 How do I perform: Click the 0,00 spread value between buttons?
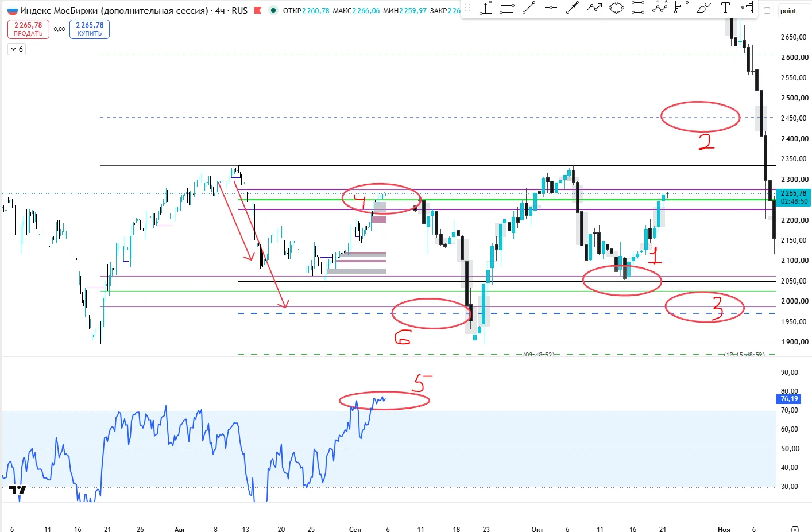(x=59, y=29)
